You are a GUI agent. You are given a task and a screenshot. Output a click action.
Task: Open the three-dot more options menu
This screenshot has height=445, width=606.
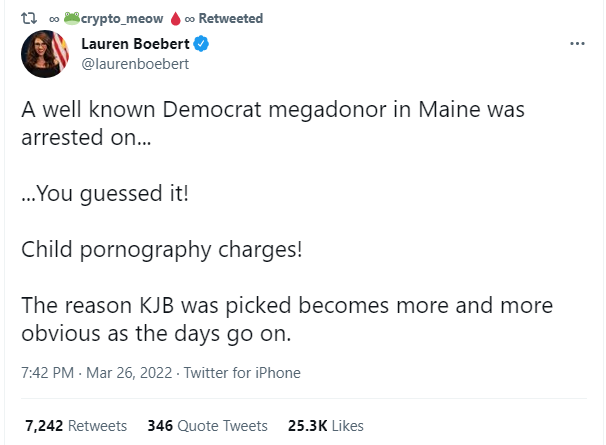(x=576, y=45)
